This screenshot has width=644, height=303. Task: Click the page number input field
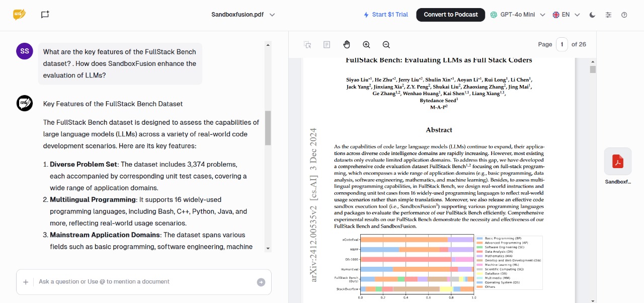point(562,44)
